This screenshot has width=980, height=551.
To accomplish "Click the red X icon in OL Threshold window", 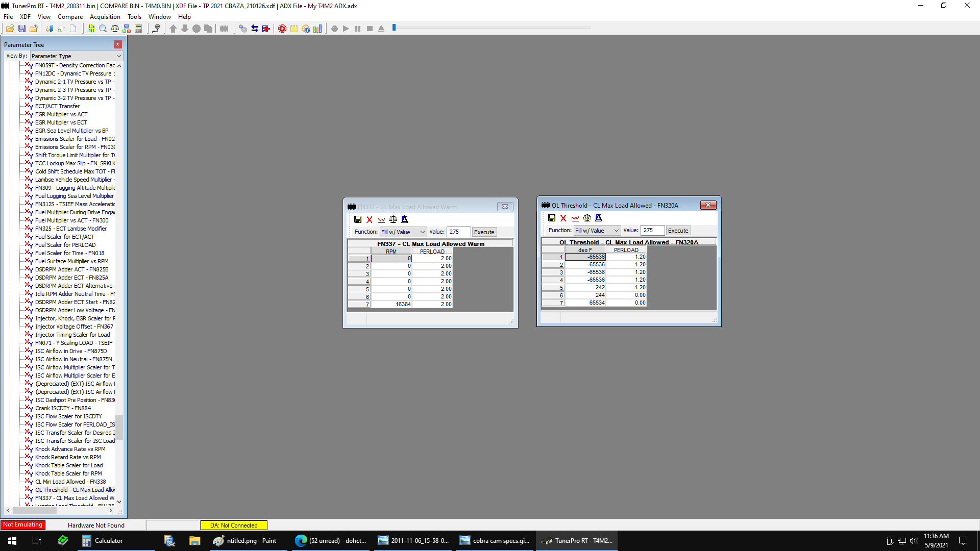I will point(563,218).
